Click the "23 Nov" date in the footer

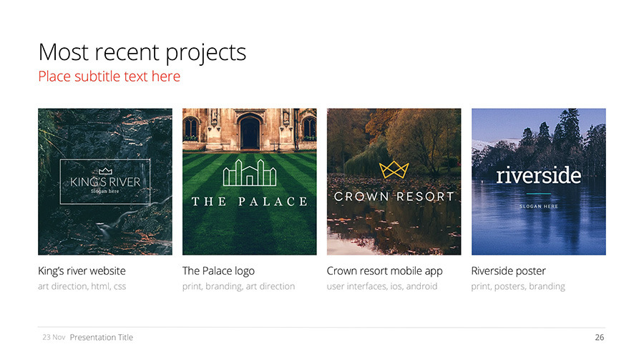54,338
